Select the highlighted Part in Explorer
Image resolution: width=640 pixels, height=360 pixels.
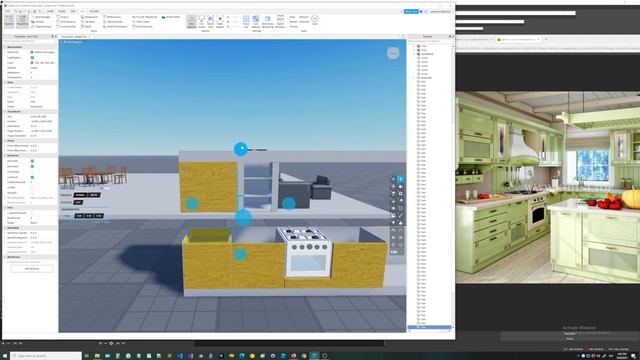tap(429, 327)
